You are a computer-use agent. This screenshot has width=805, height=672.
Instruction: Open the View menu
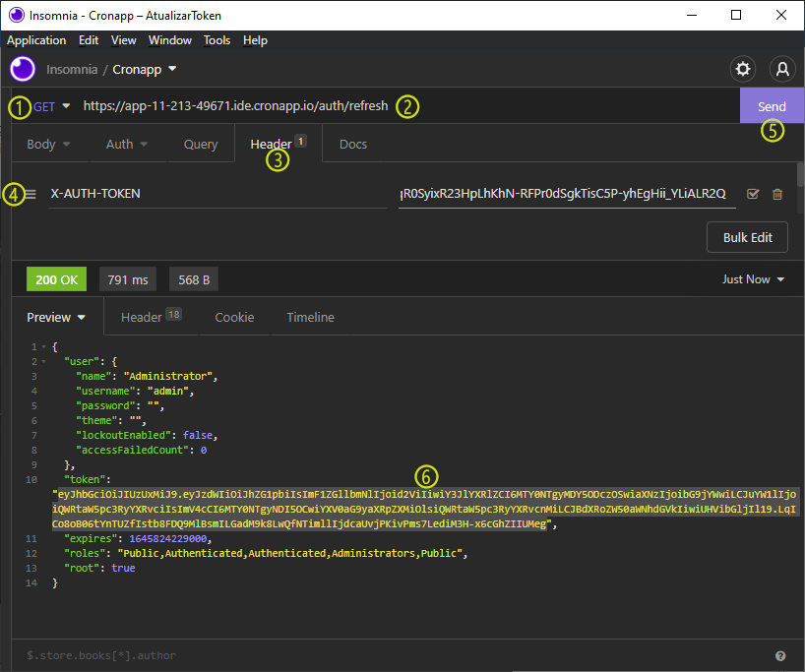click(124, 40)
